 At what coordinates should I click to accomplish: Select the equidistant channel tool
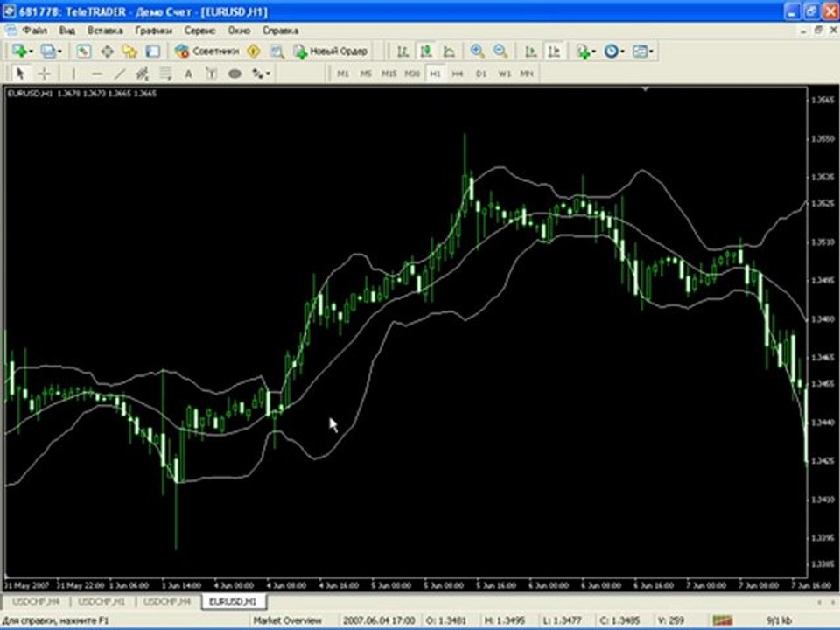142,73
